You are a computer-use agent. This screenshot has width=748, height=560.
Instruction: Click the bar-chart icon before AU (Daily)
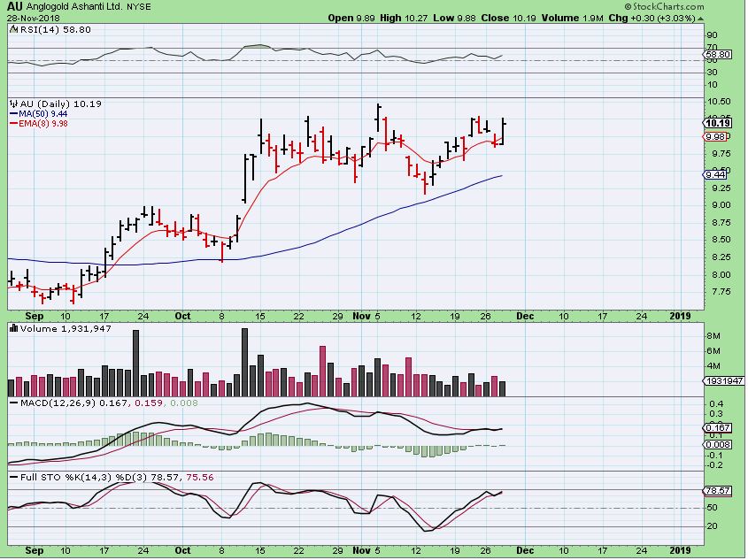(14, 104)
